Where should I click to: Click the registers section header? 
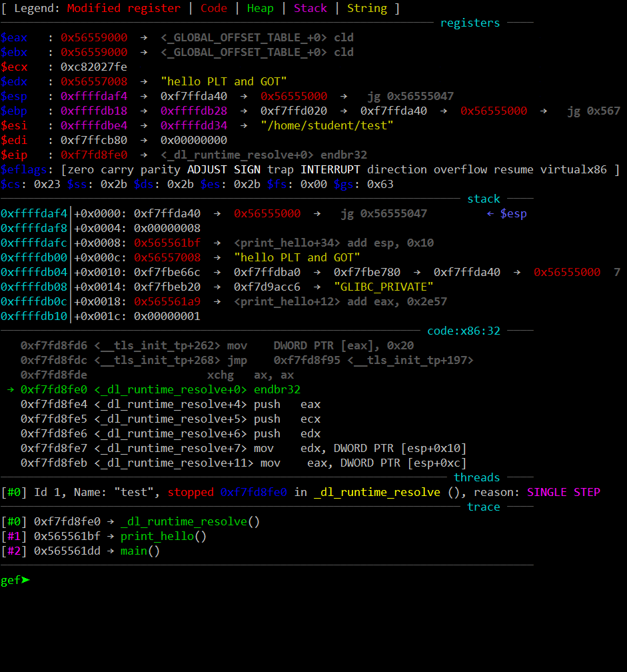470,23
